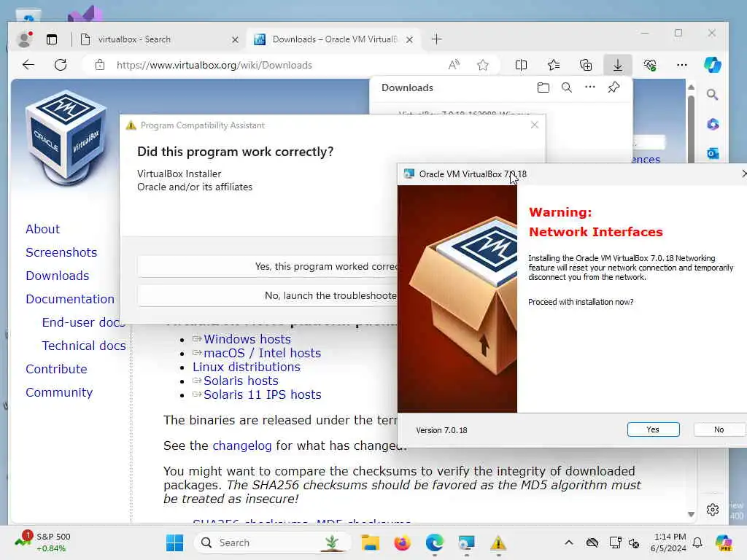
Task: Open Program Compatibility warning taskbar icon
Action: coord(498,542)
